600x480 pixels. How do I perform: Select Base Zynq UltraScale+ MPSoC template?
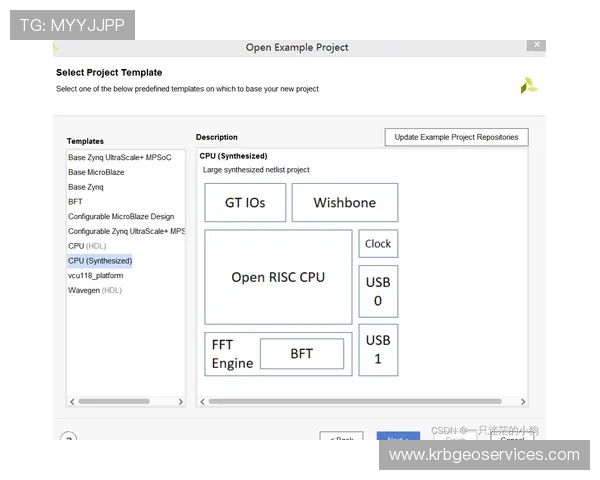pos(119,157)
